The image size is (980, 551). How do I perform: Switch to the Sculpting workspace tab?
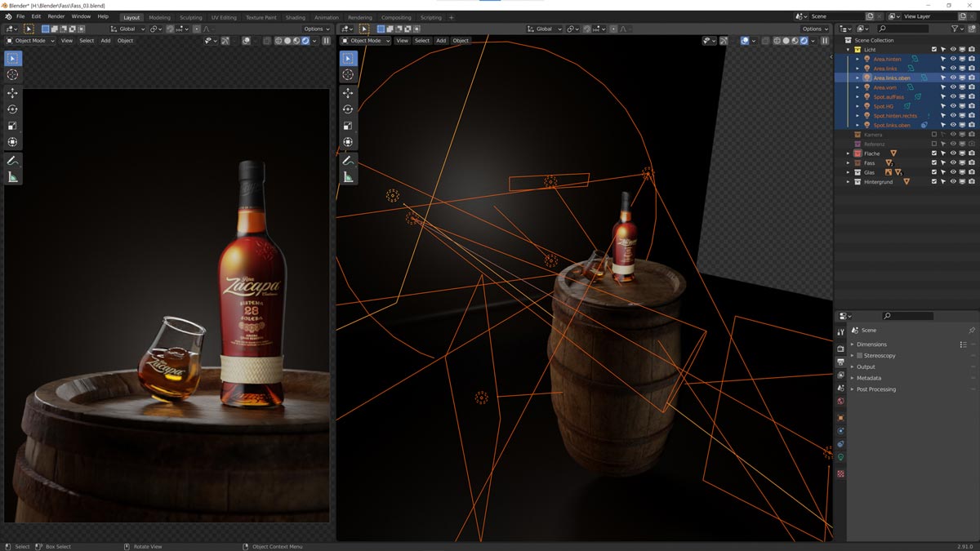pyautogui.click(x=191, y=17)
